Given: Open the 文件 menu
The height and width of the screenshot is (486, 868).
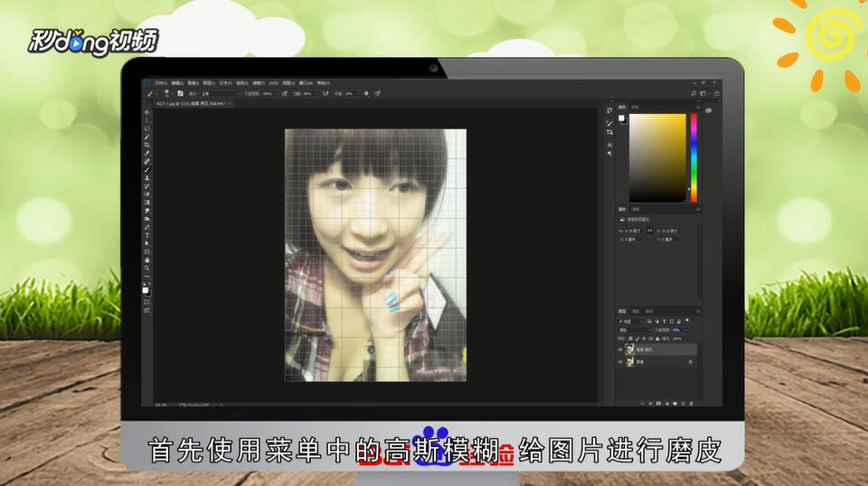Looking at the screenshot, I should [x=161, y=83].
